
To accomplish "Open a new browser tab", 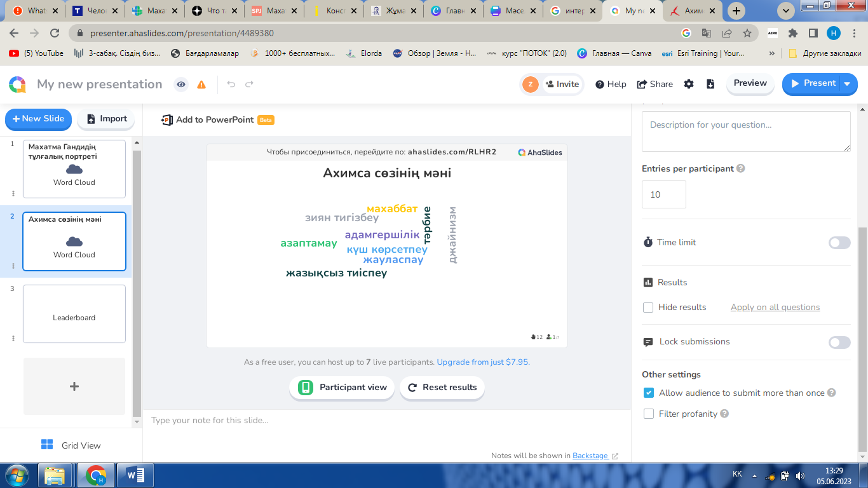I will 736,11.
